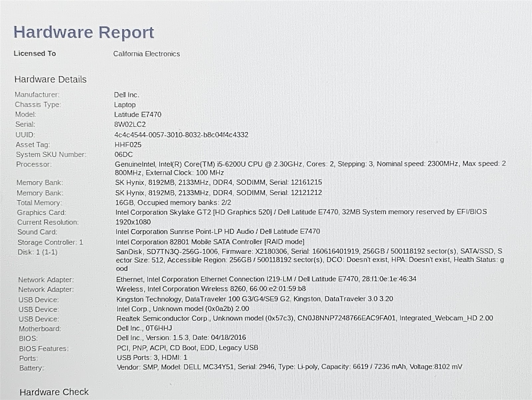Screen dimensions: 532x400
Task: Select the Motherboard label
Action: tap(40, 329)
